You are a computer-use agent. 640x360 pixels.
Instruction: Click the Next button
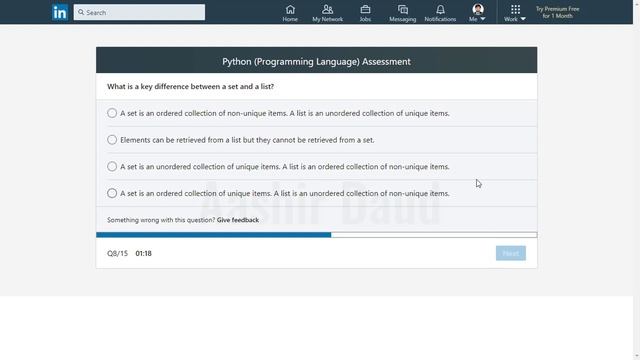(x=511, y=253)
